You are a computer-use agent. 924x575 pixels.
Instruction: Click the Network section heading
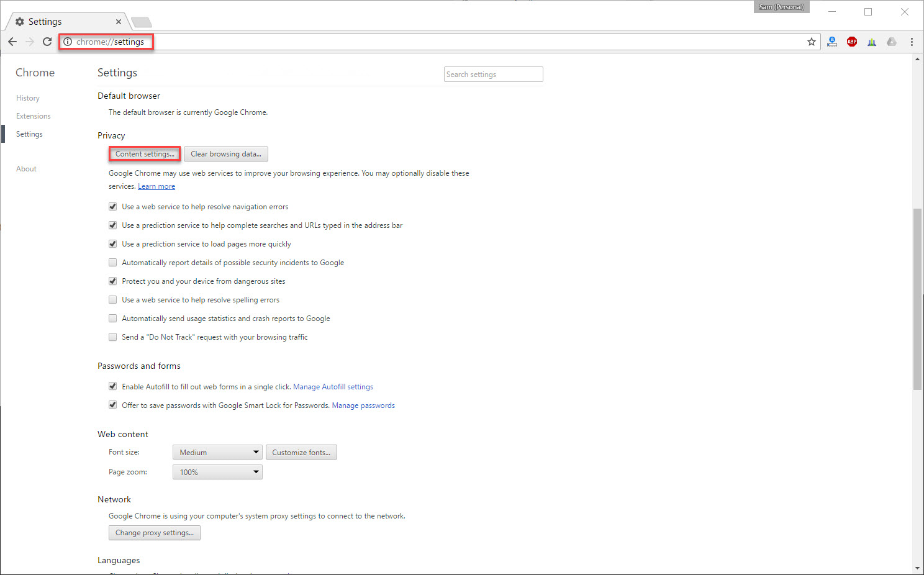[114, 499]
